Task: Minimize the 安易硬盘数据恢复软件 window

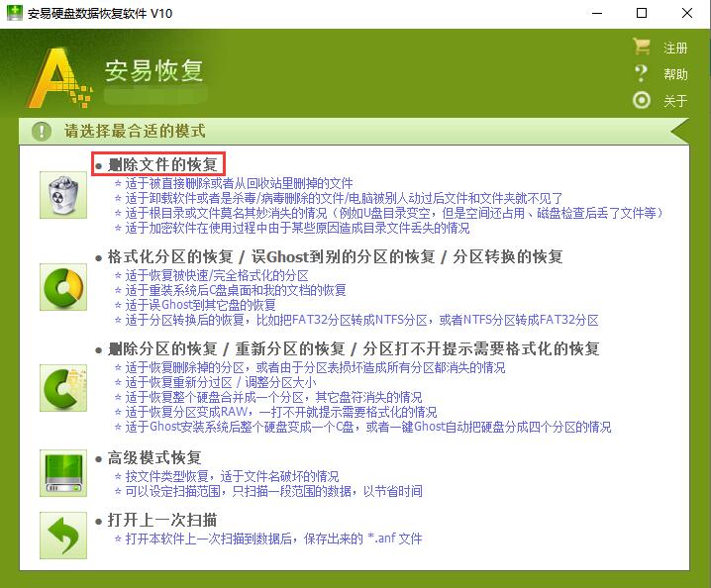Action: pos(598,13)
